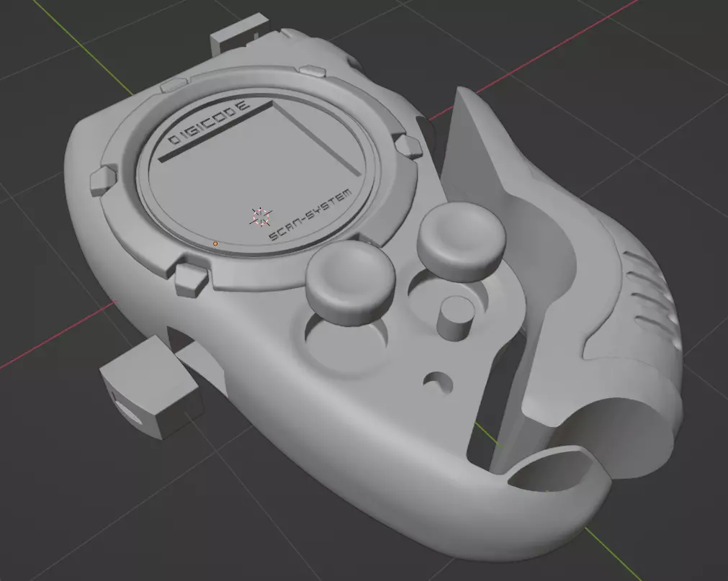This screenshot has width=728, height=581.
Task: Click the small cylindrical peg under right button
Action: [x=457, y=318]
